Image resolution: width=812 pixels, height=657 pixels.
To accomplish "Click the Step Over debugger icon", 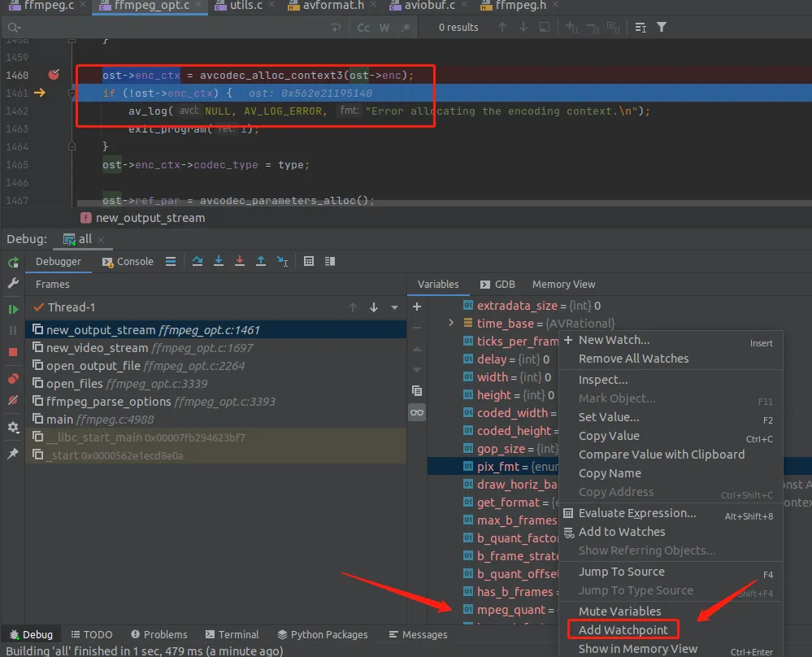I will click(198, 261).
